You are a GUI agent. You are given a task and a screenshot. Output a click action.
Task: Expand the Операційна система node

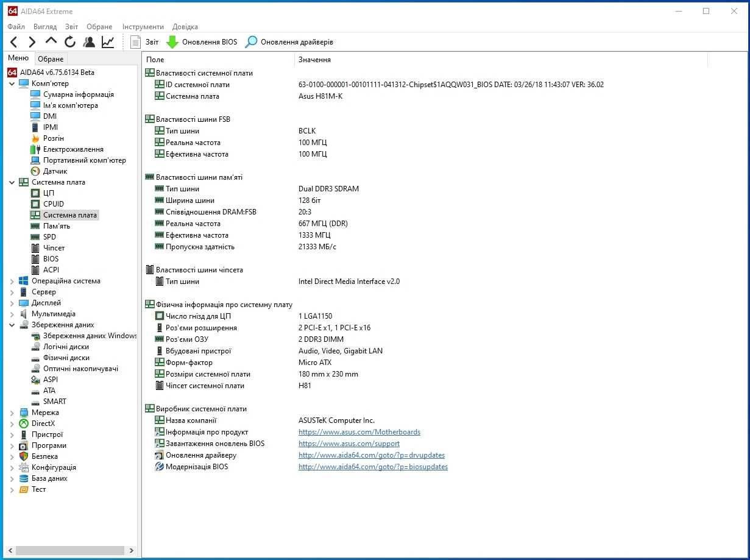point(12,281)
